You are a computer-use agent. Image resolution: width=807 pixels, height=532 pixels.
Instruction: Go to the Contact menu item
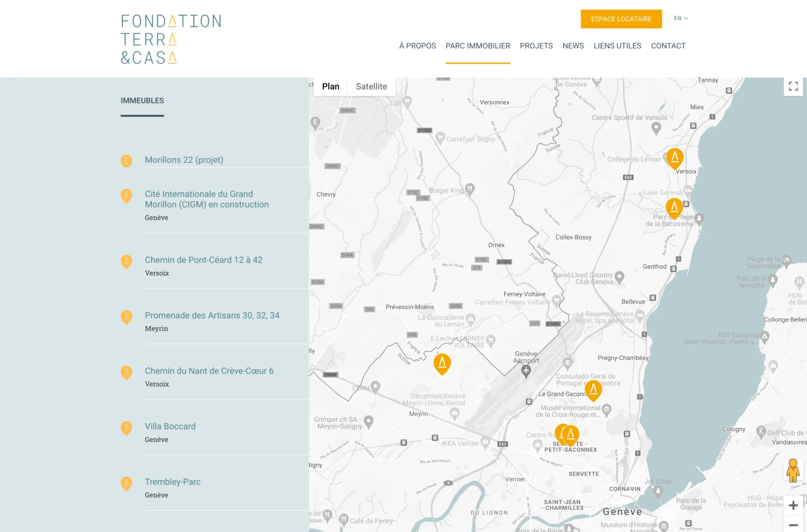[x=668, y=46]
